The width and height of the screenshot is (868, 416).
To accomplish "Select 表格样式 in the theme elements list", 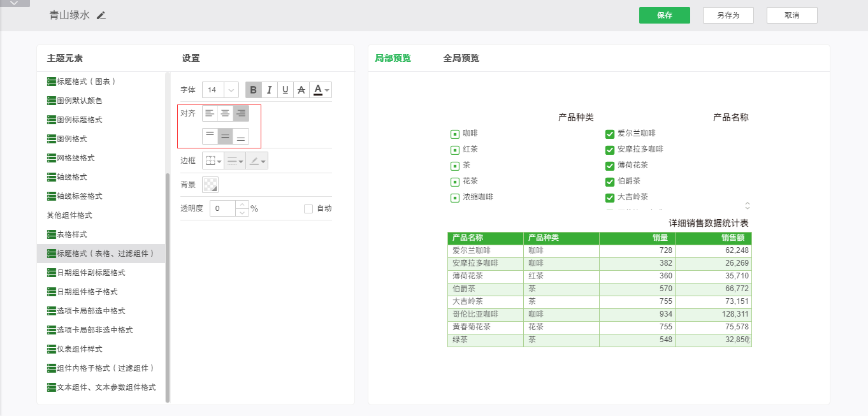I will tap(71, 234).
